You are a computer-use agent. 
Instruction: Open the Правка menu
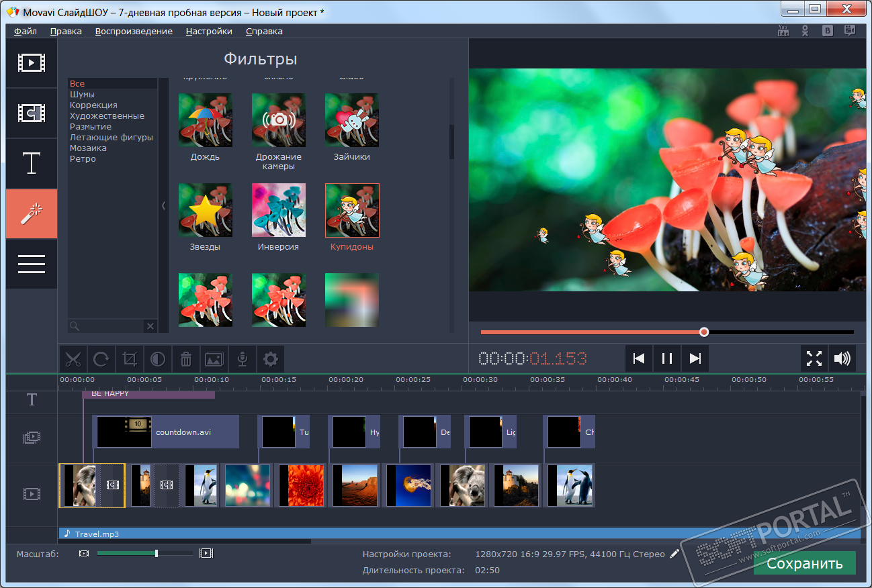(x=66, y=31)
